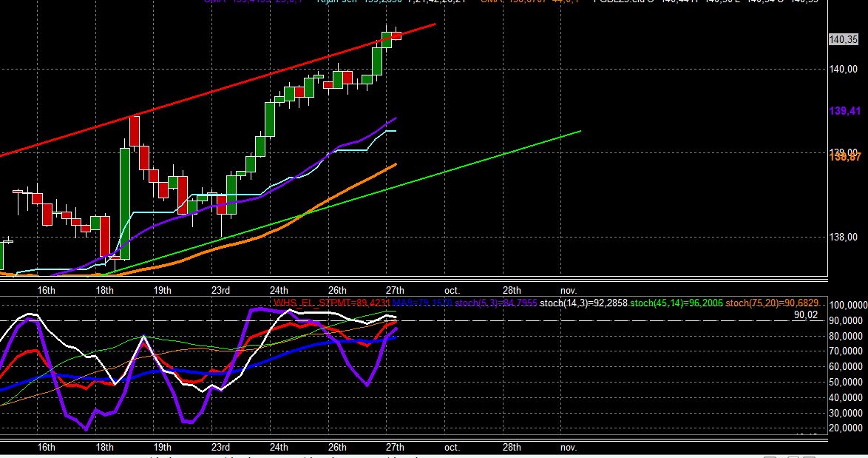This screenshot has height=458, width=868.
Task: Click 28th on the price chart date axis
Action: pyautogui.click(x=511, y=290)
